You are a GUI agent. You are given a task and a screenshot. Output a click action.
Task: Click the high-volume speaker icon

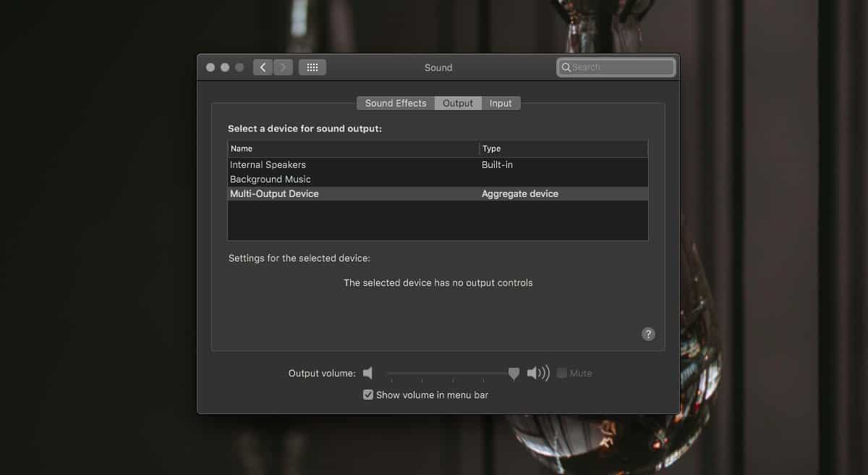tap(537, 373)
